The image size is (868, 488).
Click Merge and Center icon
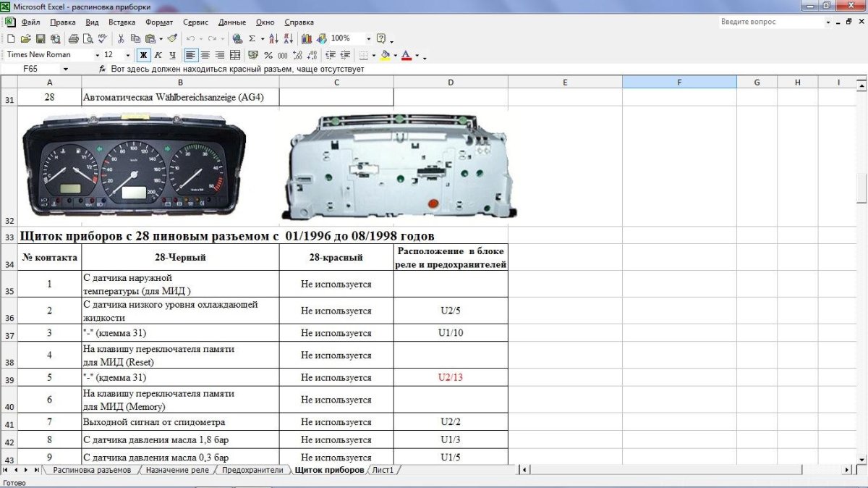[x=235, y=55]
